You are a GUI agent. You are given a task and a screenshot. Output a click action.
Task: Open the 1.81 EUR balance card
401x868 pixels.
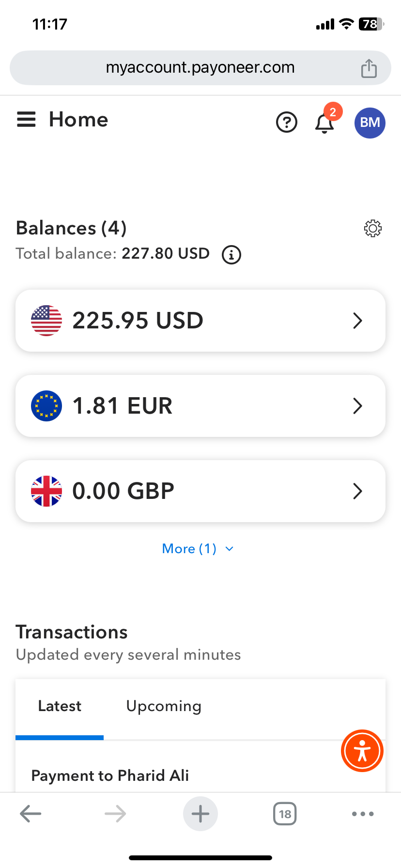tap(200, 406)
